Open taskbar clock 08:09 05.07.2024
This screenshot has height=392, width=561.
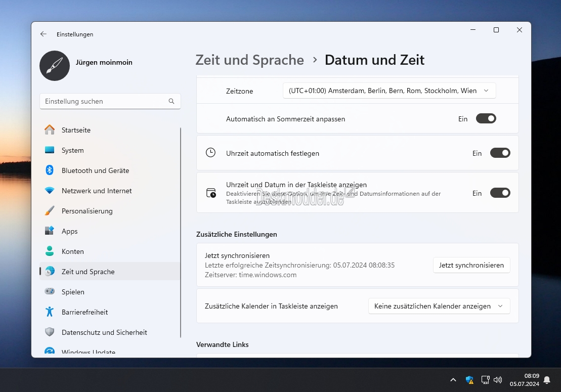click(524, 380)
